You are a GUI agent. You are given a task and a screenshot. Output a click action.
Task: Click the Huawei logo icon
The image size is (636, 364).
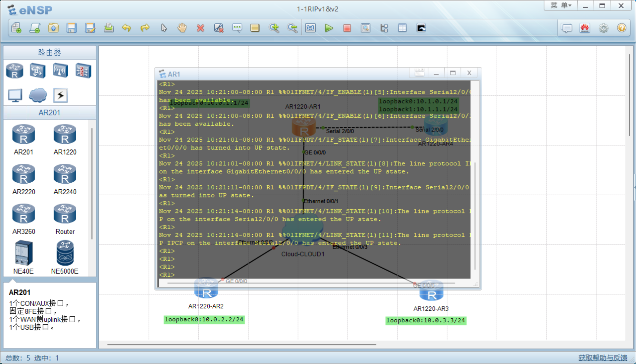pos(585,28)
